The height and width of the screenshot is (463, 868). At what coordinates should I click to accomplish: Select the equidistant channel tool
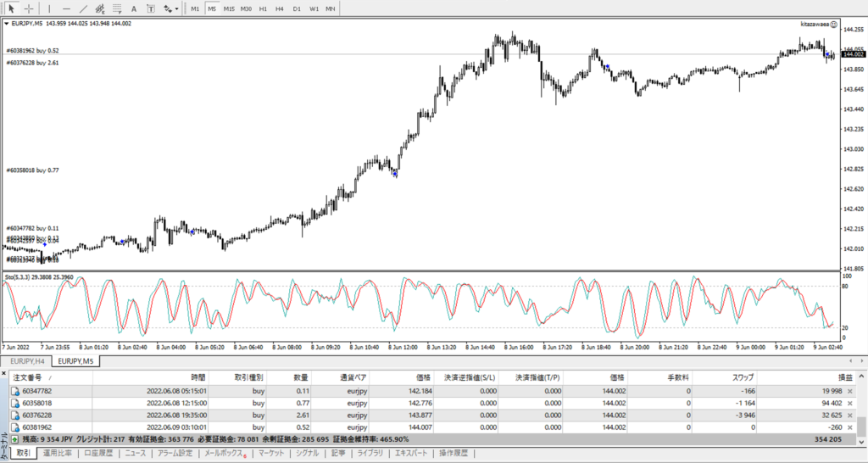coord(100,8)
